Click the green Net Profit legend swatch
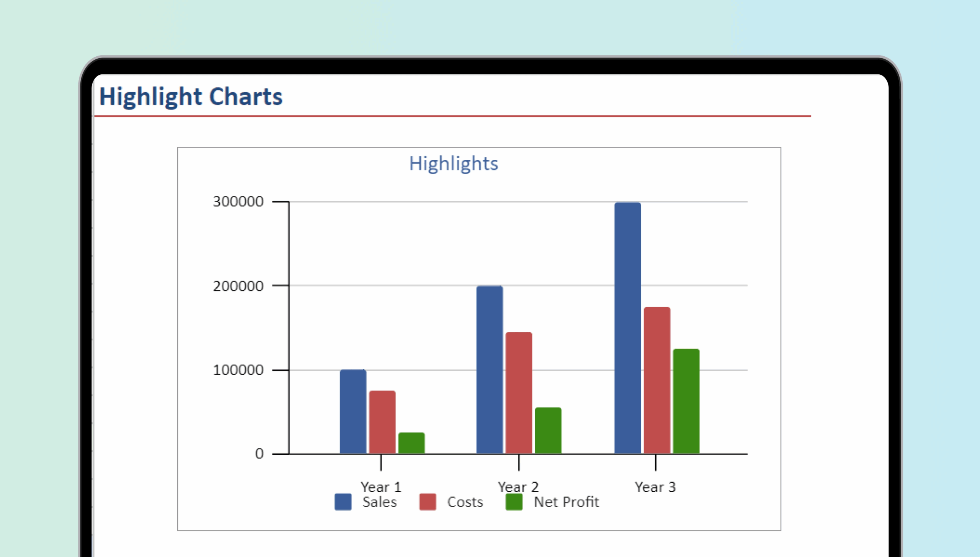This screenshot has width=980, height=557. 514,501
